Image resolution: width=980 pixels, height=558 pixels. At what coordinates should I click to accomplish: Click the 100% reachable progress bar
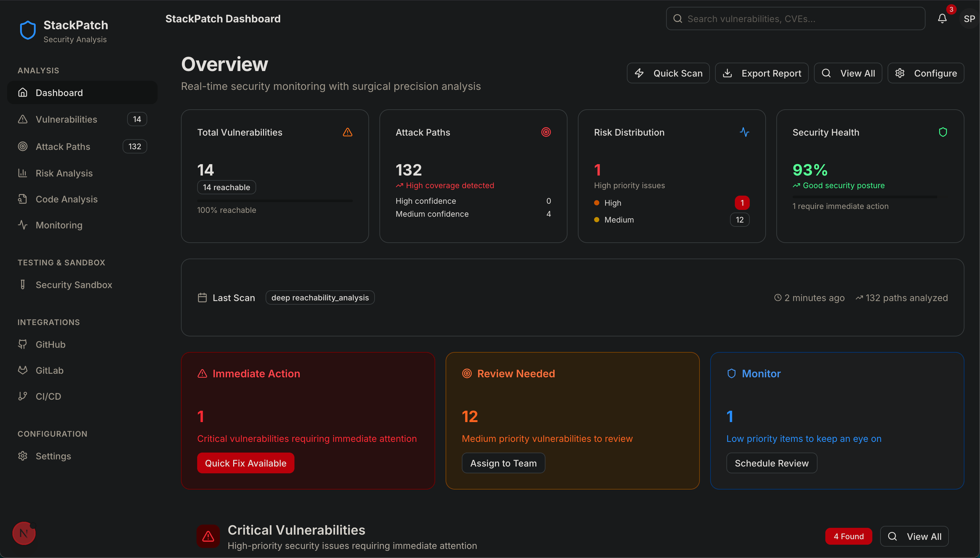click(x=275, y=200)
